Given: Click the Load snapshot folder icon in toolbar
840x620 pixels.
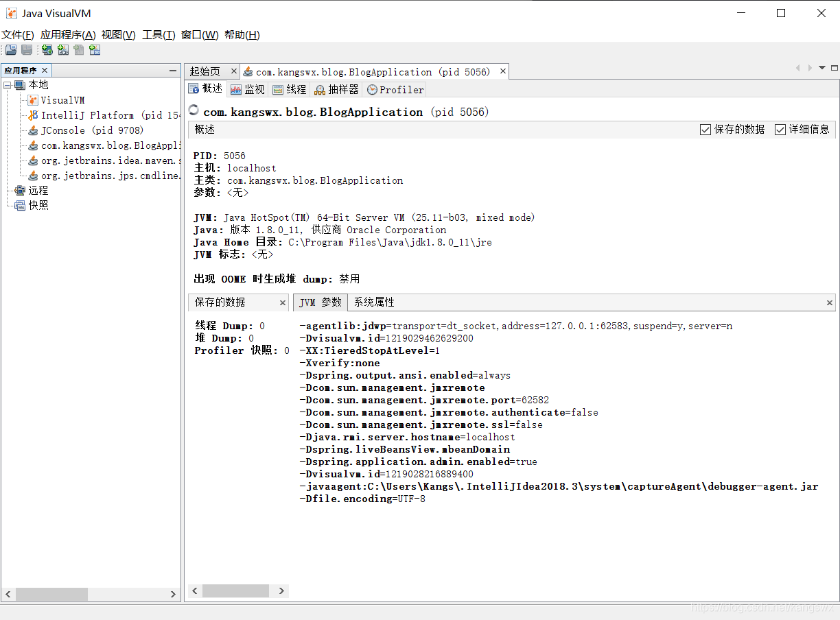Looking at the screenshot, I should (x=11, y=49).
